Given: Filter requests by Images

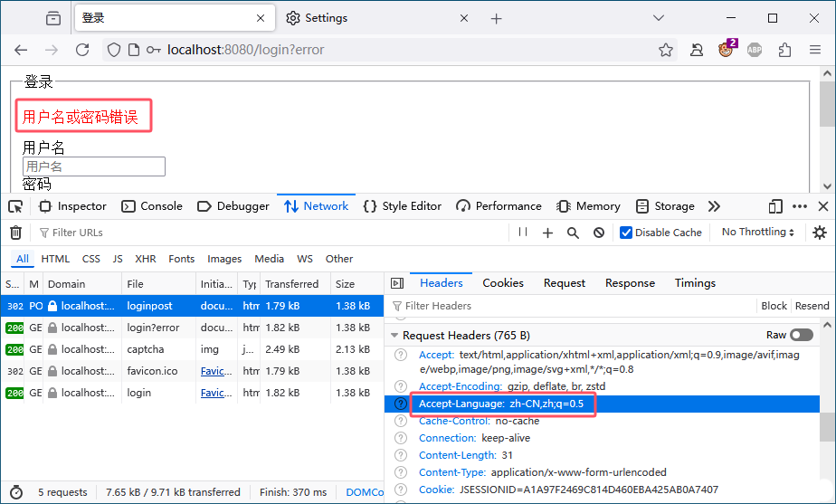Looking at the screenshot, I should pyautogui.click(x=224, y=259).
